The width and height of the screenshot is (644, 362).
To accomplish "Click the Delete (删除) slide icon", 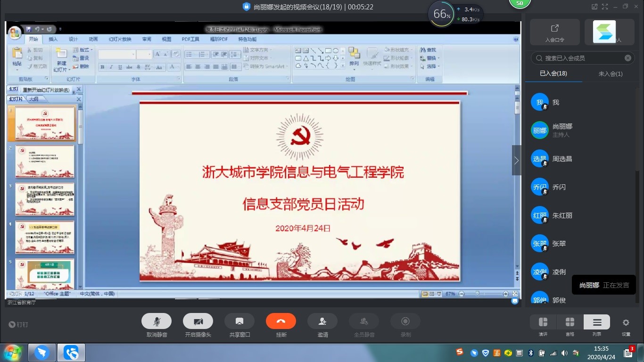I will pos(75,66).
